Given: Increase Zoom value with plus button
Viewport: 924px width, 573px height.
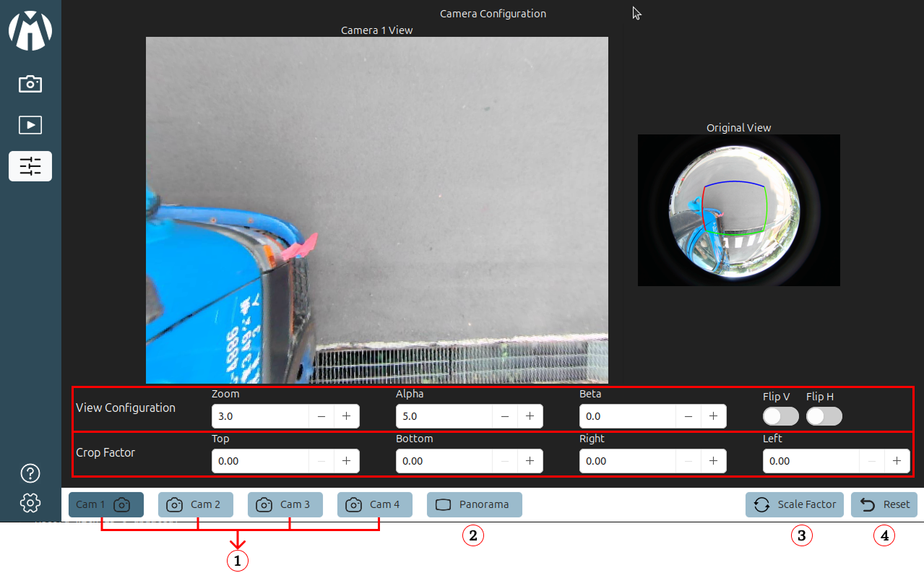Looking at the screenshot, I should coord(346,416).
